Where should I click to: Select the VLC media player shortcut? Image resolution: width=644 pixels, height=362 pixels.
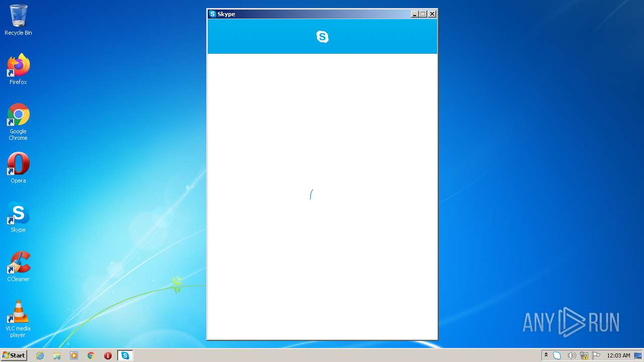pyautogui.click(x=18, y=319)
